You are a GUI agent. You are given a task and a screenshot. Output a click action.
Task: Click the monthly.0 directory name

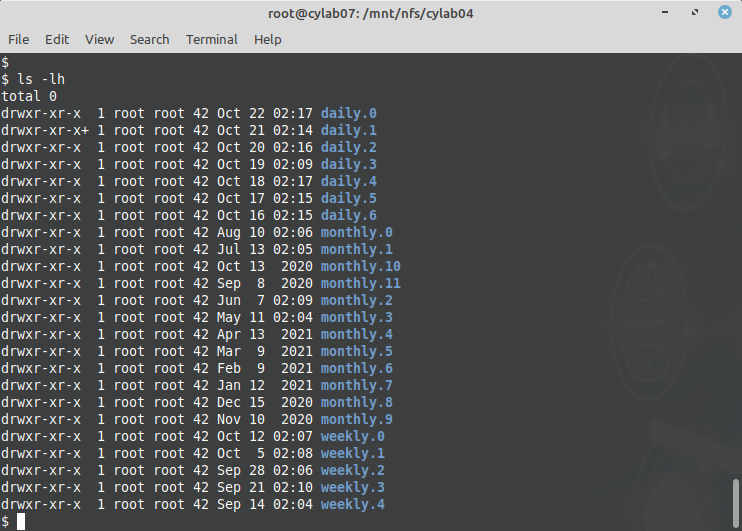[x=357, y=232]
